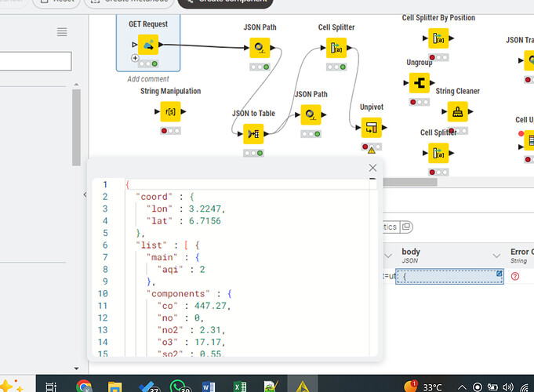534x392 pixels.
Task: Select the String Manipulation node
Action: (171, 111)
